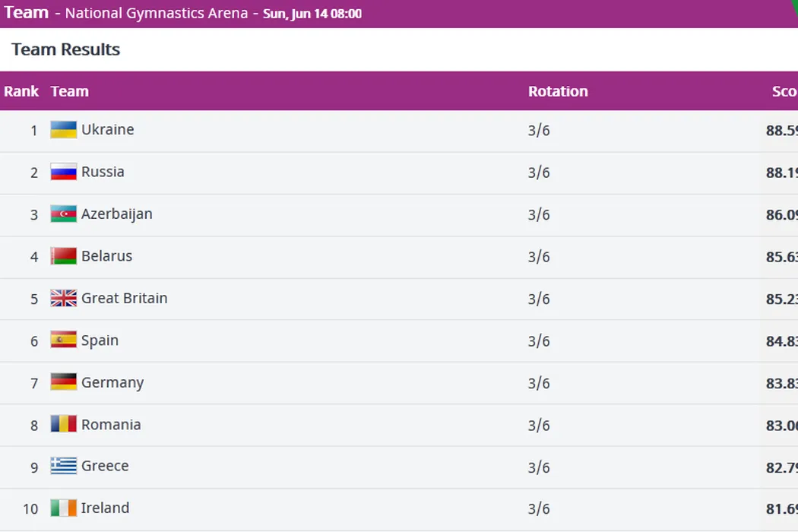The width and height of the screenshot is (798, 532).
Task: Click the Team Results heading
Action: 66,49
